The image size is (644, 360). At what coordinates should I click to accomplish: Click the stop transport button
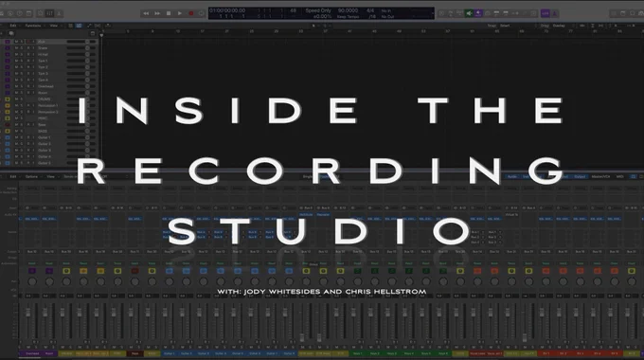[x=169, y=13]
